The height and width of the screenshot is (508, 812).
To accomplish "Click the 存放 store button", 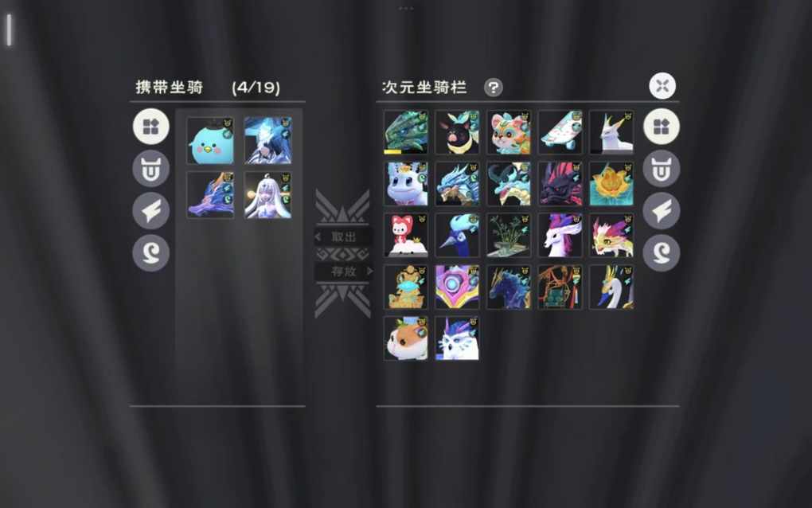I will [x=344, y=271].
